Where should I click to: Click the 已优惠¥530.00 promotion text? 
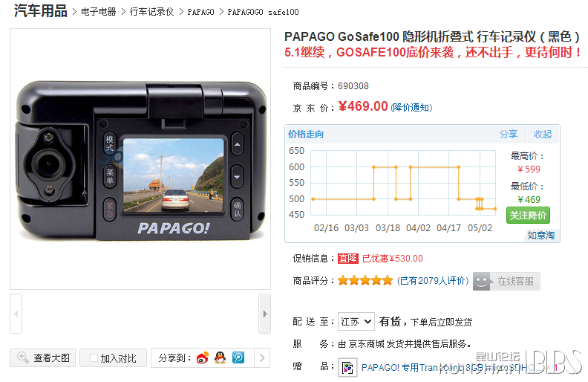393,259
